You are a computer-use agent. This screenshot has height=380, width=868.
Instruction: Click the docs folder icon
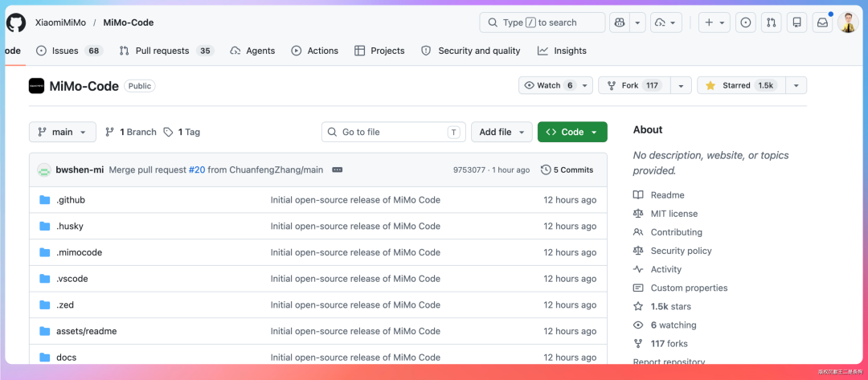[x=45, y=358]
